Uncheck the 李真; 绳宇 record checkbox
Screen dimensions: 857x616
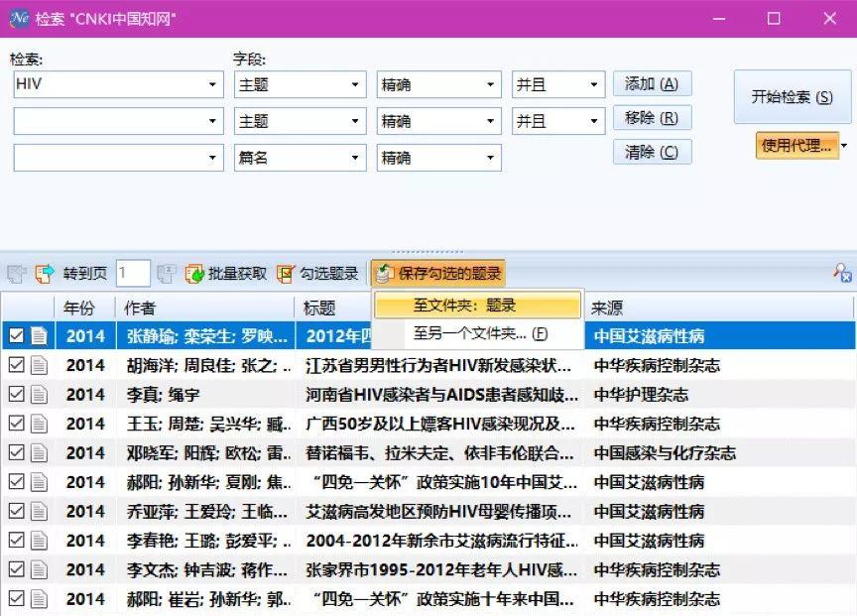coord(17,394)
